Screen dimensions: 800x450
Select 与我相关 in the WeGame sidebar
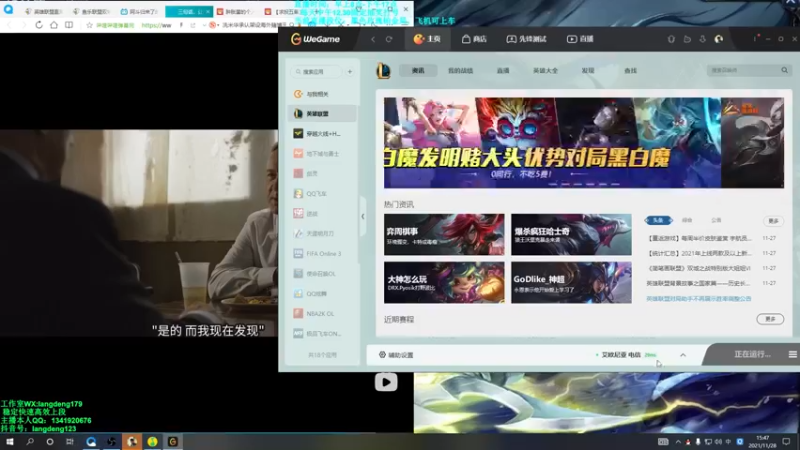coord(322,94)
